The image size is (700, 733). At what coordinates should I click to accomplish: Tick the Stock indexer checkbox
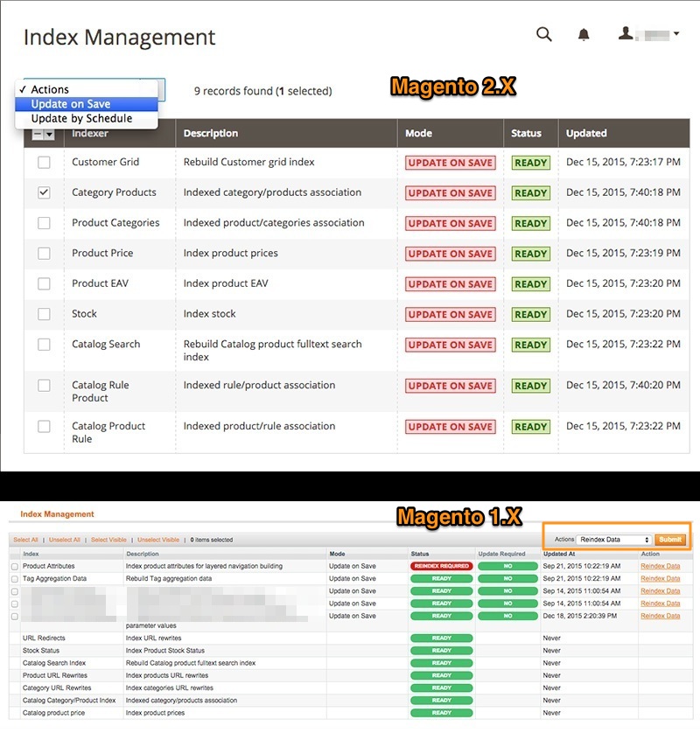pos(44,314)
